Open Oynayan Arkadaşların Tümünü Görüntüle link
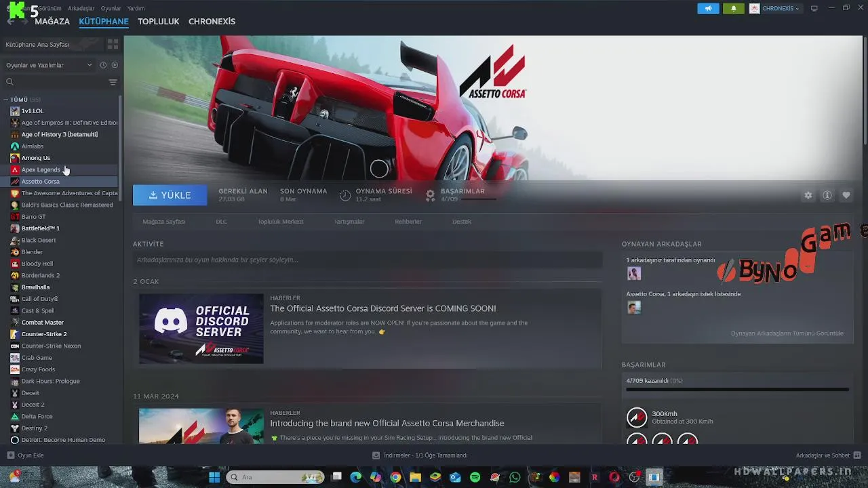The image size is (868, 488). pyautogui.click(x=787, y=333)
